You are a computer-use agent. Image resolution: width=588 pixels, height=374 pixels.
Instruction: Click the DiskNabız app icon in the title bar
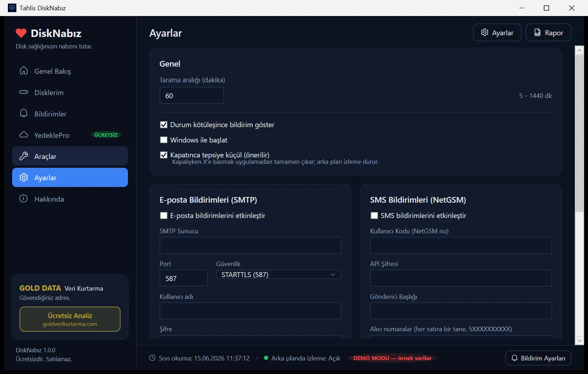[x=12, y=8]
